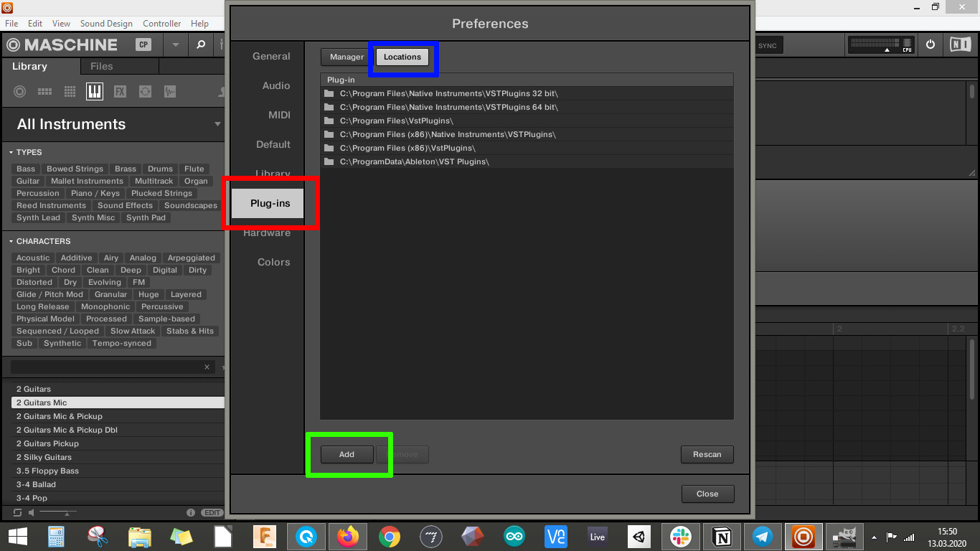Select the Sounds grid icon in Library
This screenshot has height=551, width=980.
[x=70, y=91]
